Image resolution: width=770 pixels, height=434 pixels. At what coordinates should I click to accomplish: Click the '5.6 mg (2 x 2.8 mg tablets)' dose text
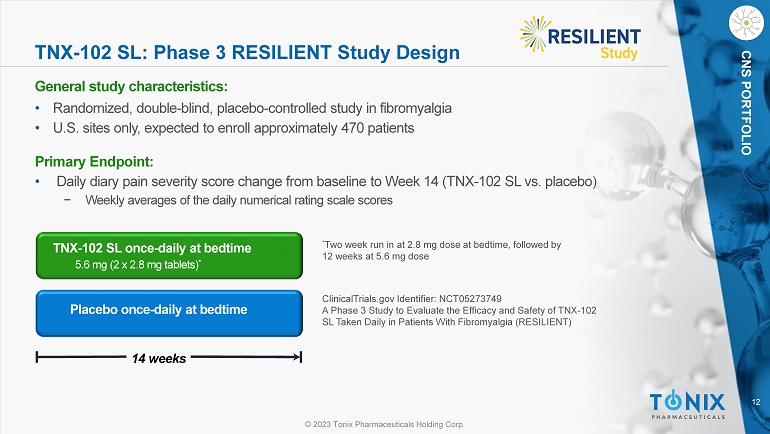tap(138, 265)
